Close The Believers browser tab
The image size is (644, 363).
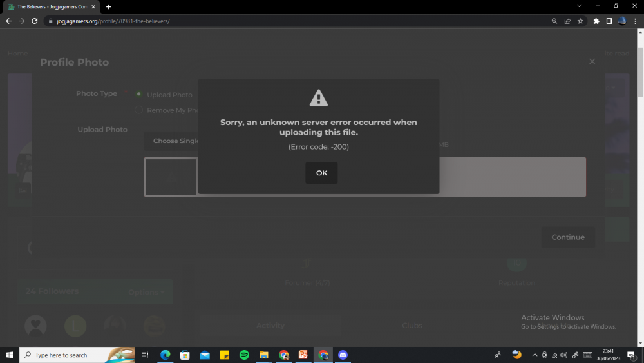(x=93, y=6)
